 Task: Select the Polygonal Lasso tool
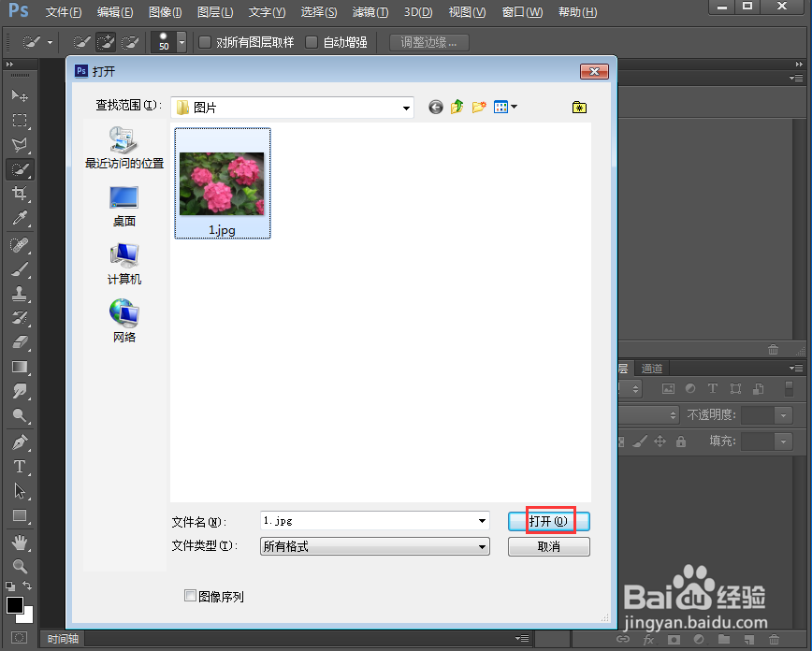click(x=20, y=144)
